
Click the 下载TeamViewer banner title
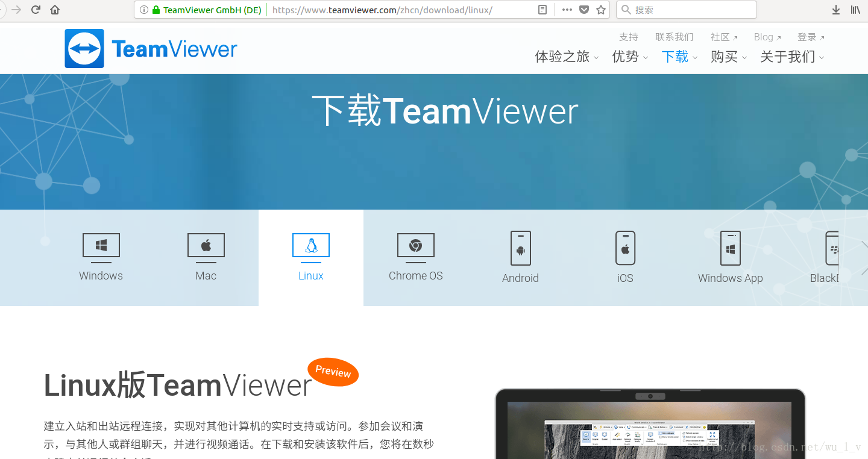pos(445,111)
